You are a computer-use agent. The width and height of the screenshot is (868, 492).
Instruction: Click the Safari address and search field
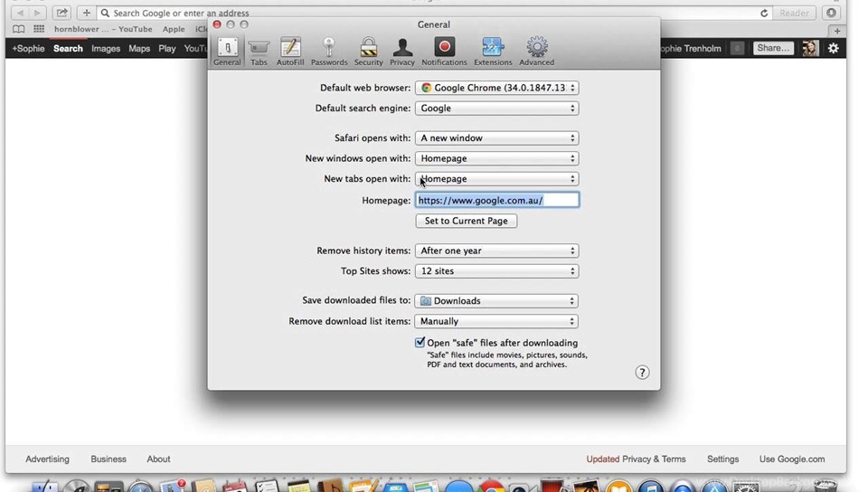tap(433, 13)
